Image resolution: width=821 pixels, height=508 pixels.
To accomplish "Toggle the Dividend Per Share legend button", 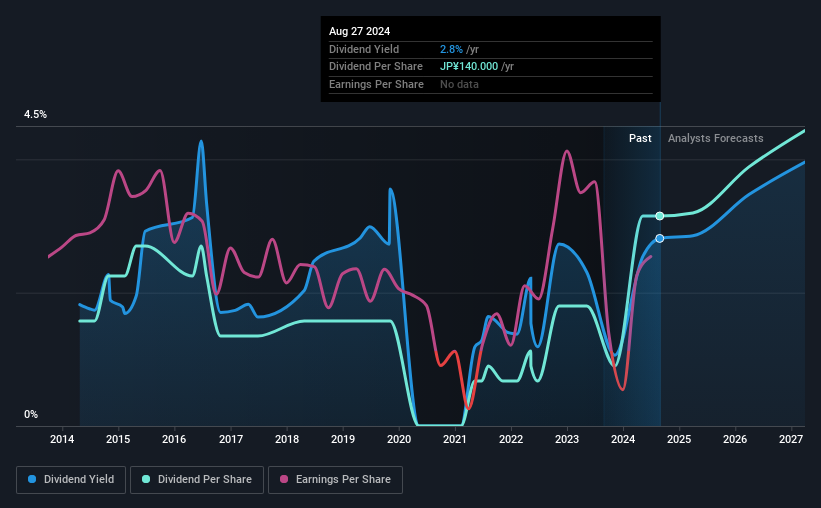I will coord(197,480).
